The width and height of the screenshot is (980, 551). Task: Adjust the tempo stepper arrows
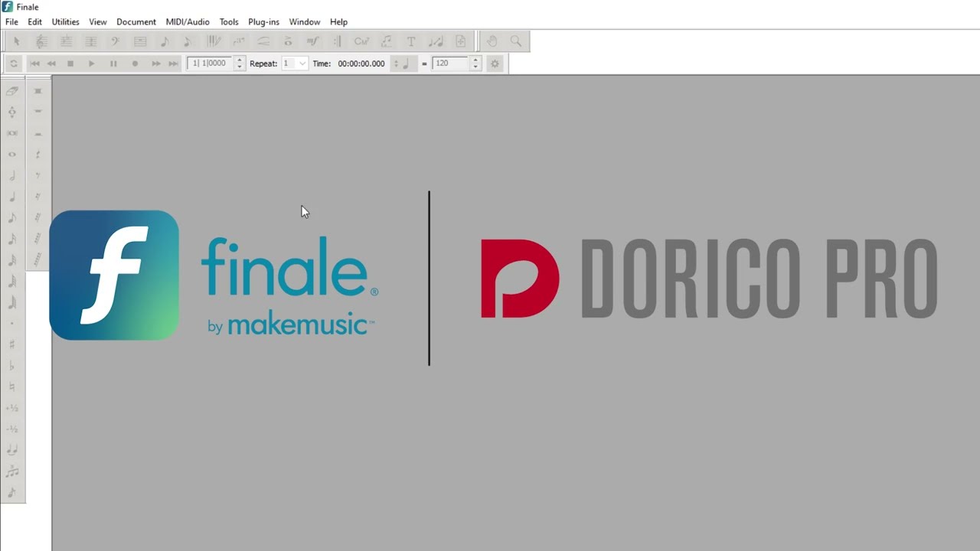[x=475, y=64]
